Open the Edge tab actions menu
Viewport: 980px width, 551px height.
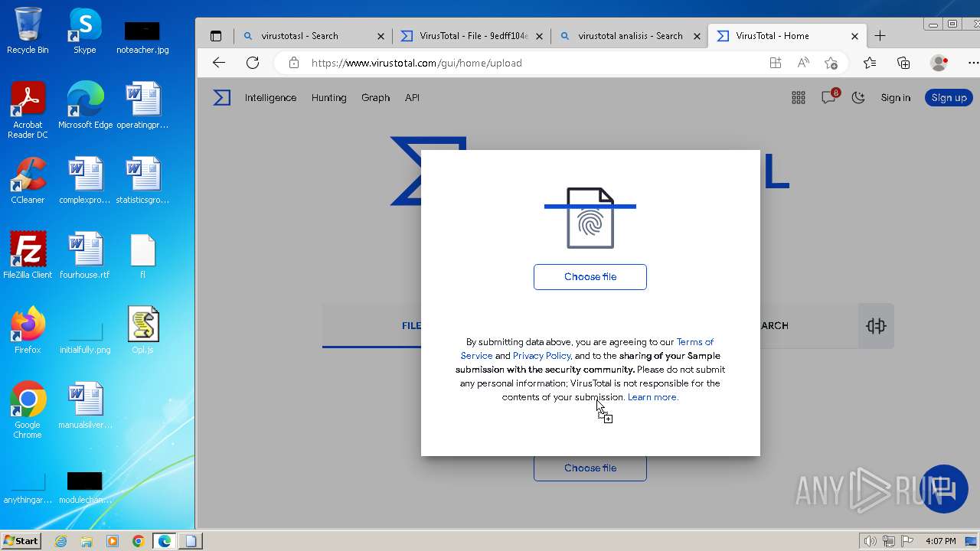[x=216, y=36]
